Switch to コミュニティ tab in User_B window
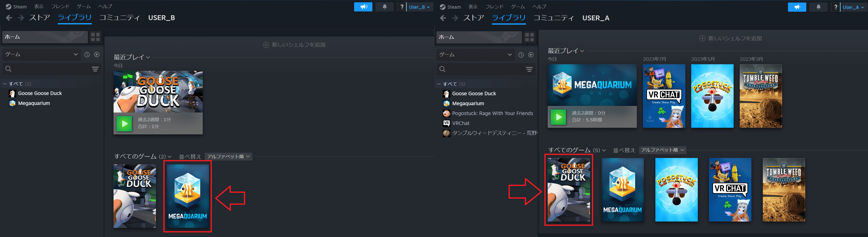 click(x=119, y=18)
